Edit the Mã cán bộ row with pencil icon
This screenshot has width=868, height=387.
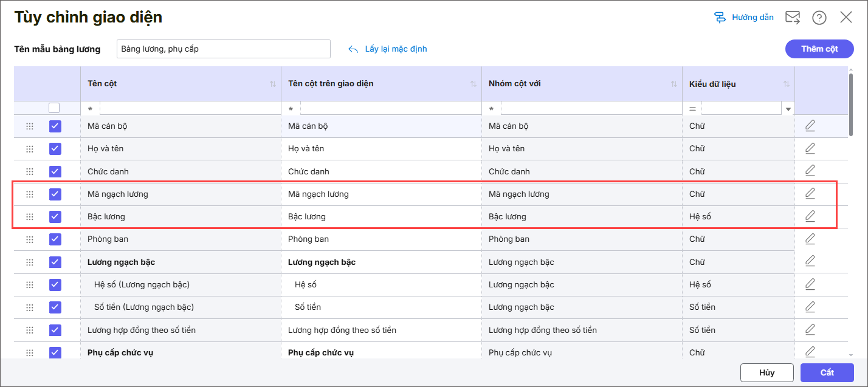click(x=810, y=126)
